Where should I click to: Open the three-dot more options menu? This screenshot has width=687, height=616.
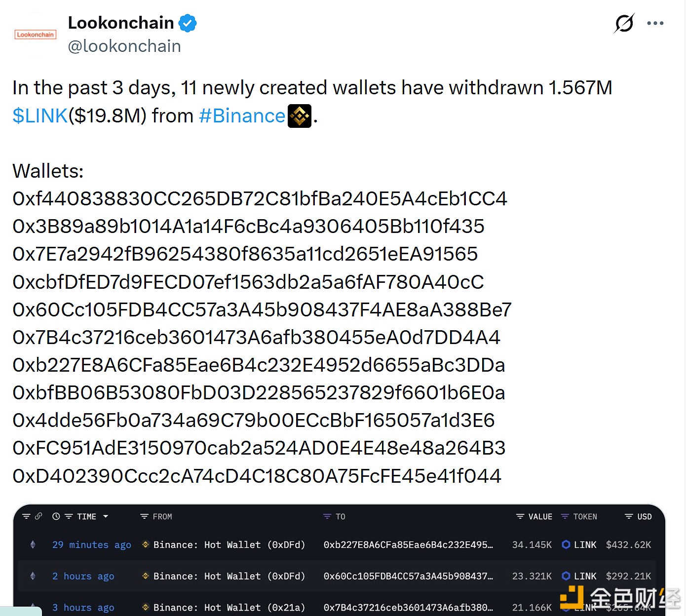tap(655, 23)
